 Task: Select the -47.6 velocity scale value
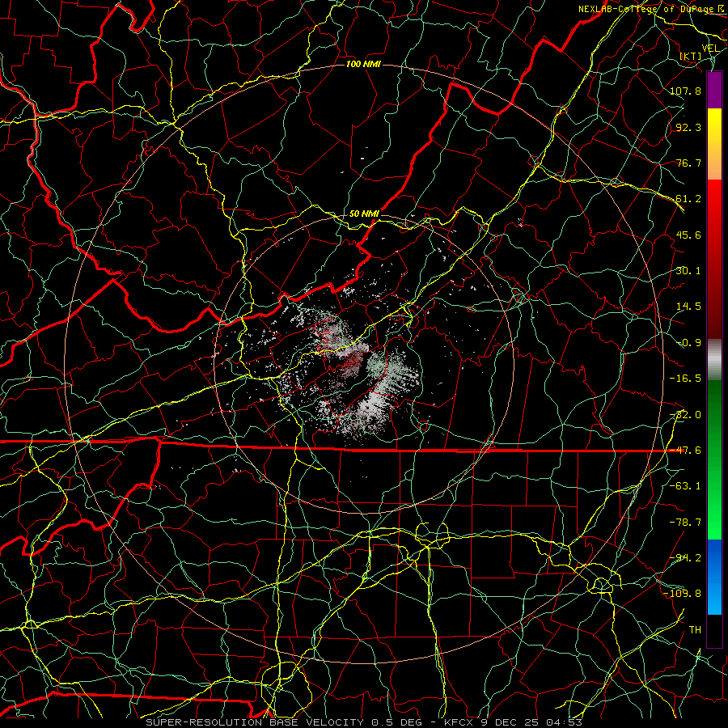685,451
